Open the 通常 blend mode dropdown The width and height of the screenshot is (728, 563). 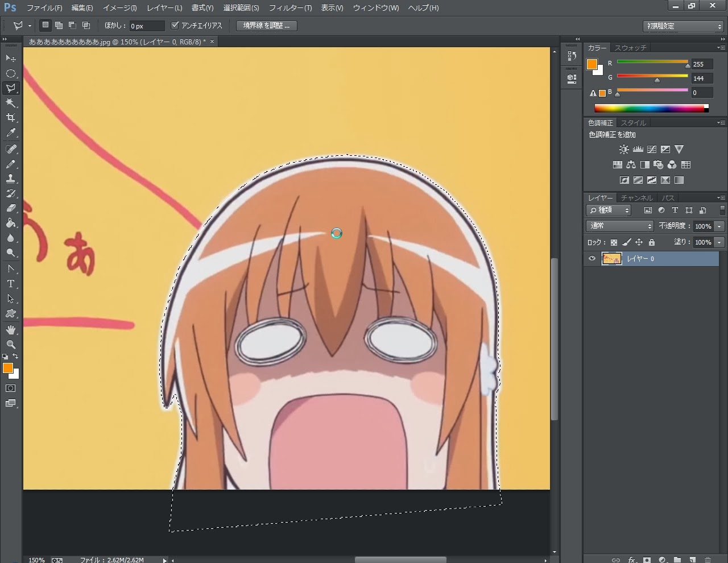point(620,226)
